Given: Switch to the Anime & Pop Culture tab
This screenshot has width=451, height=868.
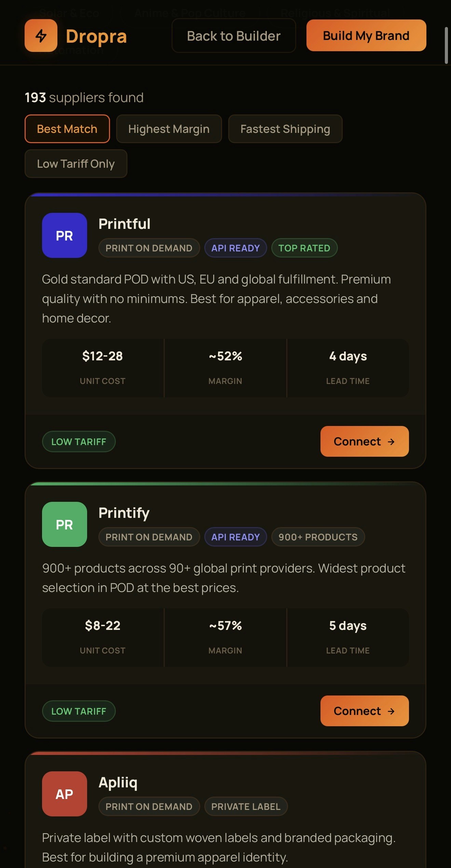Looking at the screenshot, I should coord(189,13).
